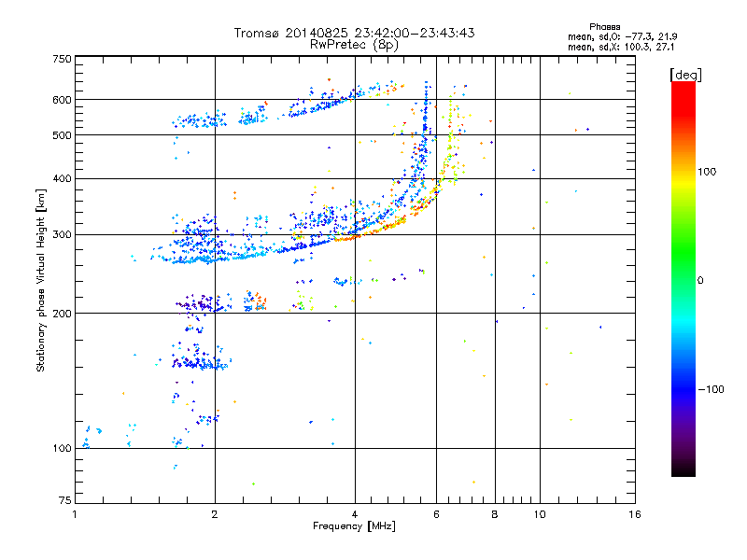Image resolution: width=747 pixels, height=560 pixels.
Task: Click the y-axis tick label "500"
Action: click(x=62, y=135)
